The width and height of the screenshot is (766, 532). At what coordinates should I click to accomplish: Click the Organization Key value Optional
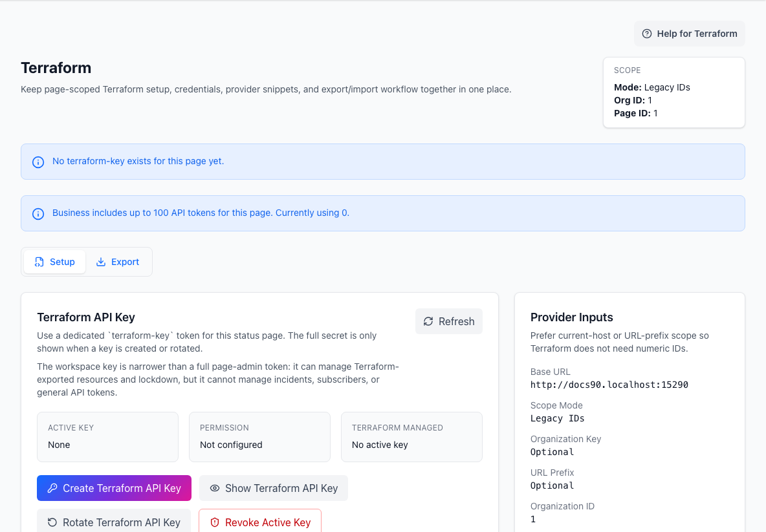click(552, 452)
